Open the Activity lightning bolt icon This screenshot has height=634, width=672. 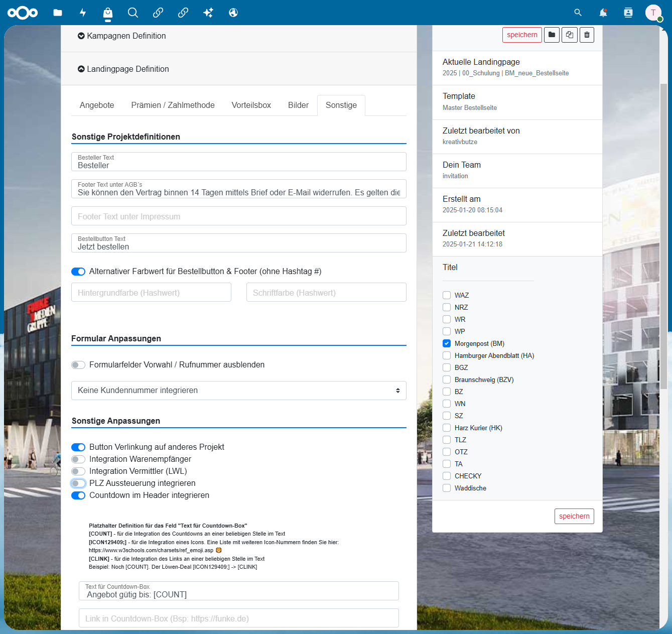(x=83, y=13)
